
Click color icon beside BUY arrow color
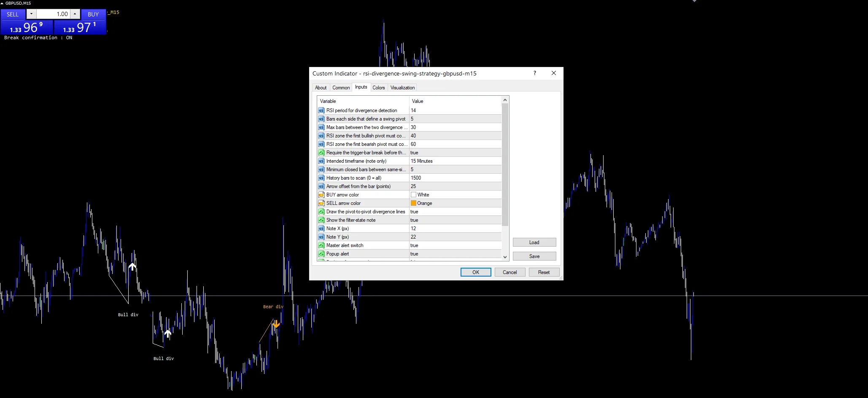[321, 195]
